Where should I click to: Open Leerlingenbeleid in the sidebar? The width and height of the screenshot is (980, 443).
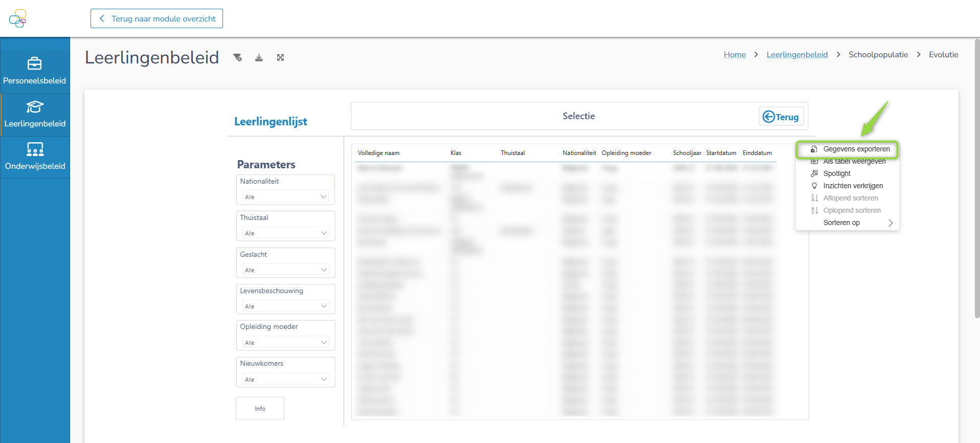click(35, 114)
